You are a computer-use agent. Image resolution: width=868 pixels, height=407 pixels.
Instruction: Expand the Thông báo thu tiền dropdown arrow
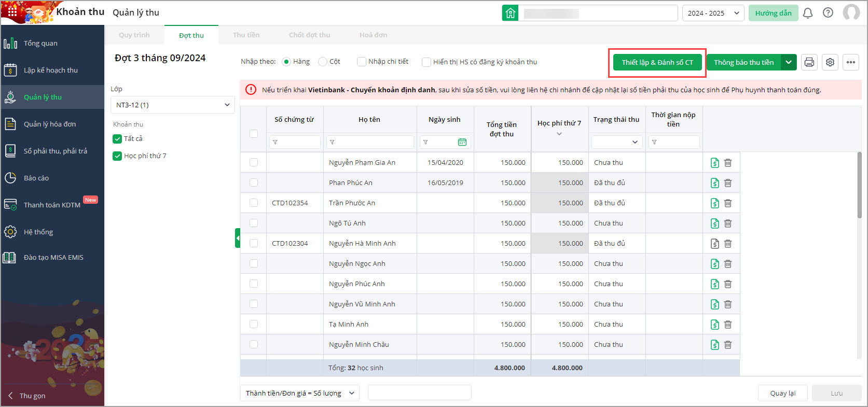[789, 62]
